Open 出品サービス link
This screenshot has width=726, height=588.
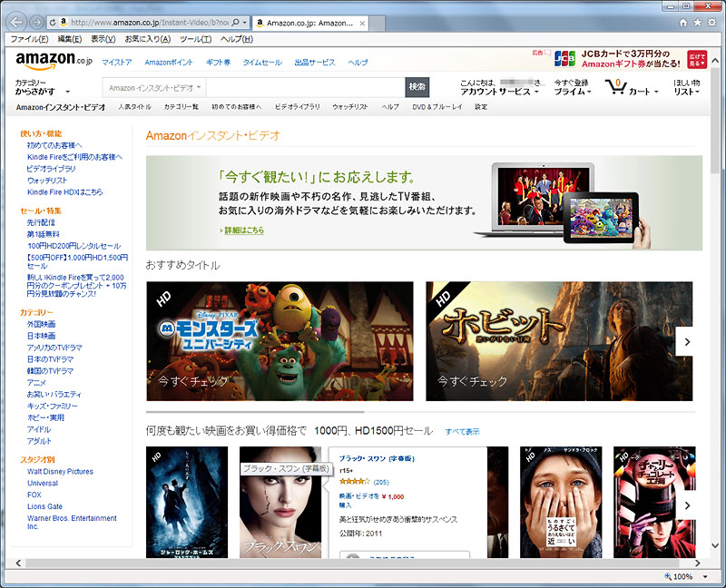click(x=315, y=63)
